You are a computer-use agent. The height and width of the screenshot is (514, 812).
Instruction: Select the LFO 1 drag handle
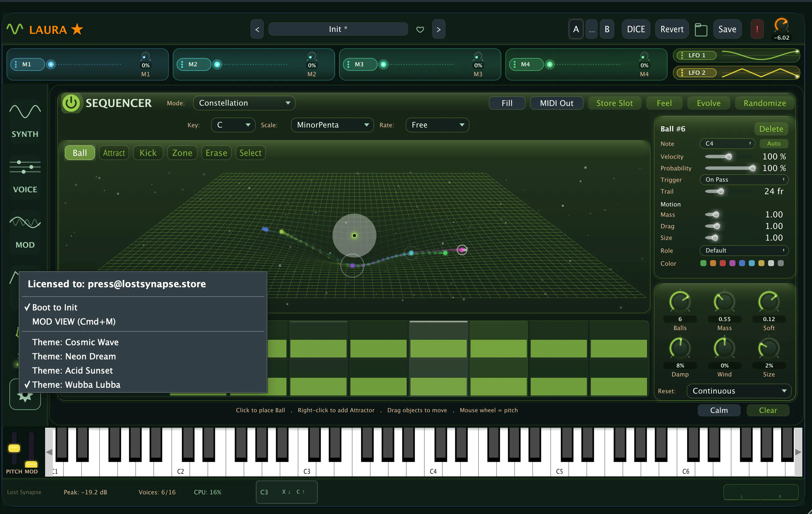click(x=682, y=55)
